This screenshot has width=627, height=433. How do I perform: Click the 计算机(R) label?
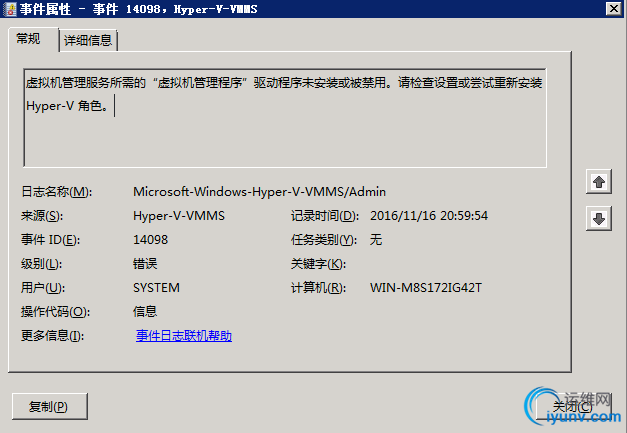[318, 288]
